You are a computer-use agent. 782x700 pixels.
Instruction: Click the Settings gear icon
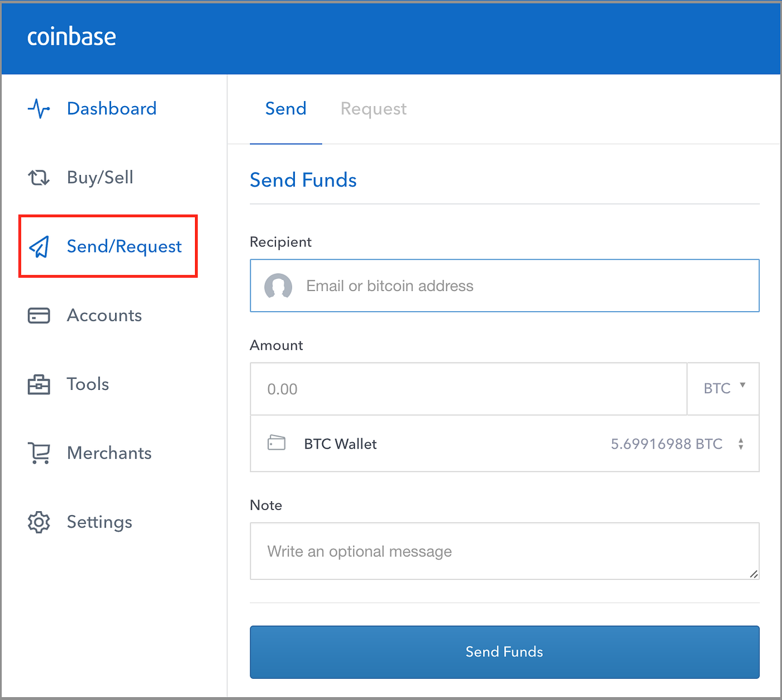tap(39, 522)
